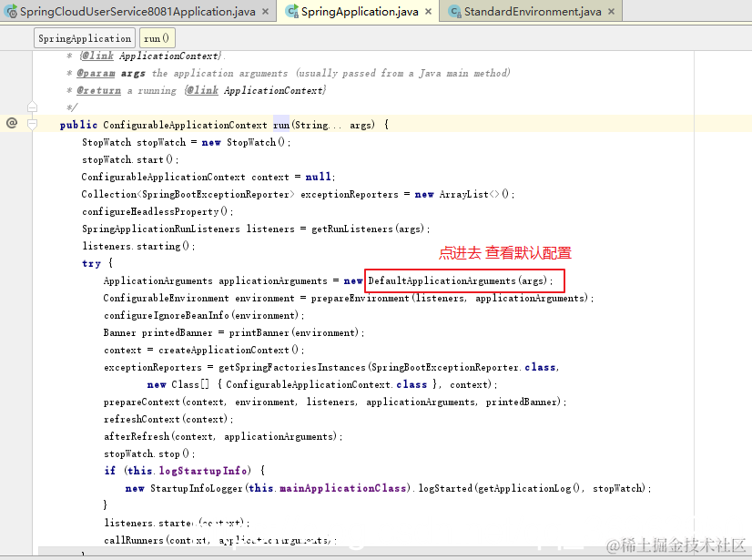The image size is (752, 560).
Task: Switch to SpringCloudUserService8081Application.java tab
Action: (x=137, y=12)
